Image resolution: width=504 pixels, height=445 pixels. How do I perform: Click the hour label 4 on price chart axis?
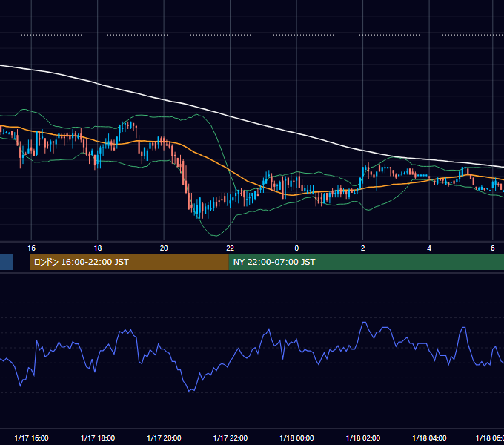(x=429, y=248)
